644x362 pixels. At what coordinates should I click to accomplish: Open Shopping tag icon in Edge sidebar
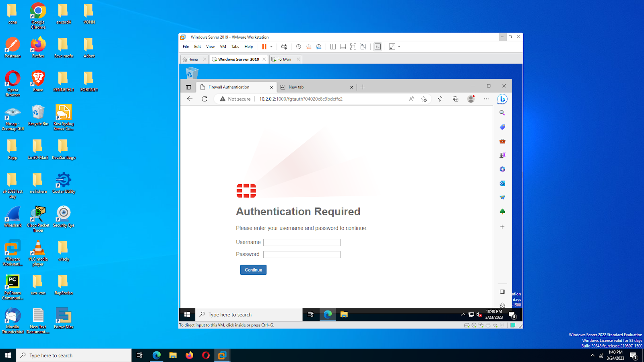coord(502,127)
